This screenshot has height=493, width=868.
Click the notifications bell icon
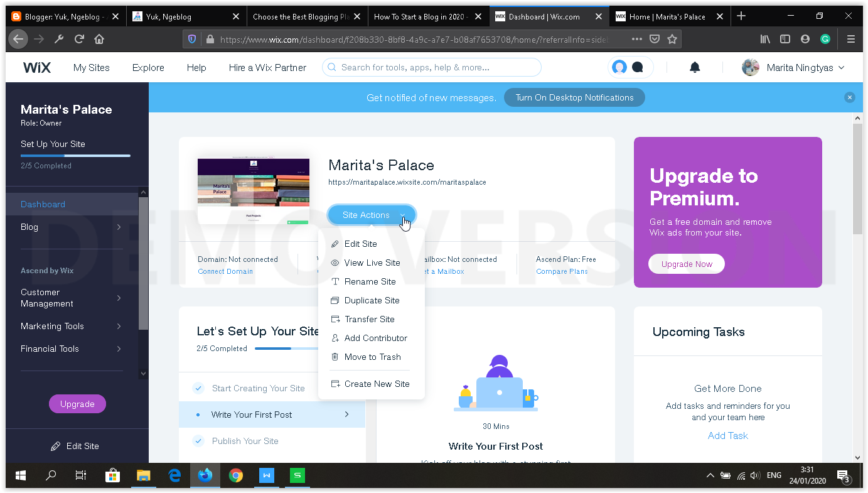tap(695, 67)
